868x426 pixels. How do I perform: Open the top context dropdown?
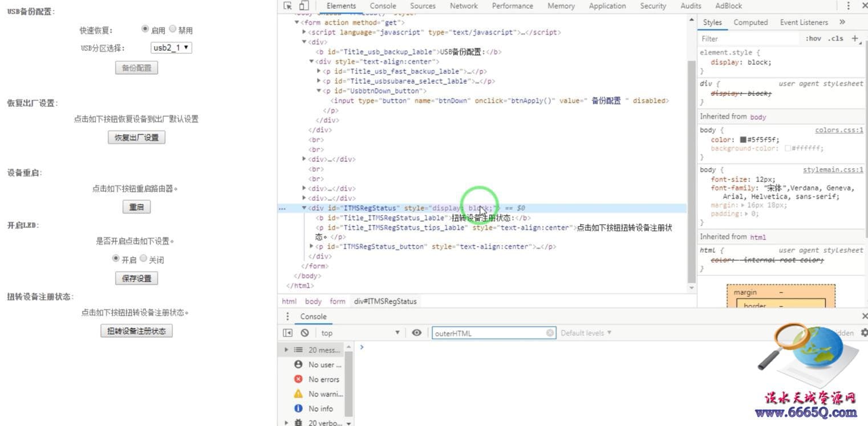point(360,333)
